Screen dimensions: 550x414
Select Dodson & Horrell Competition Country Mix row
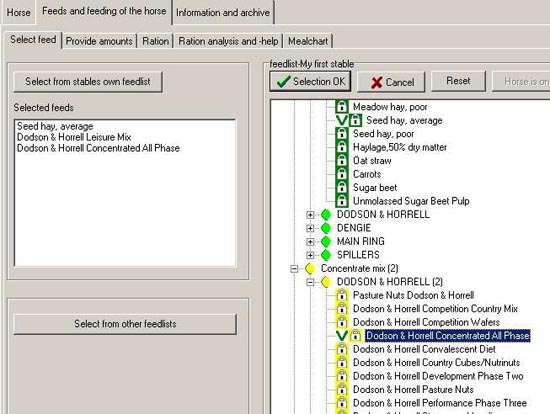pyautogui.click(x=435, y=309)
